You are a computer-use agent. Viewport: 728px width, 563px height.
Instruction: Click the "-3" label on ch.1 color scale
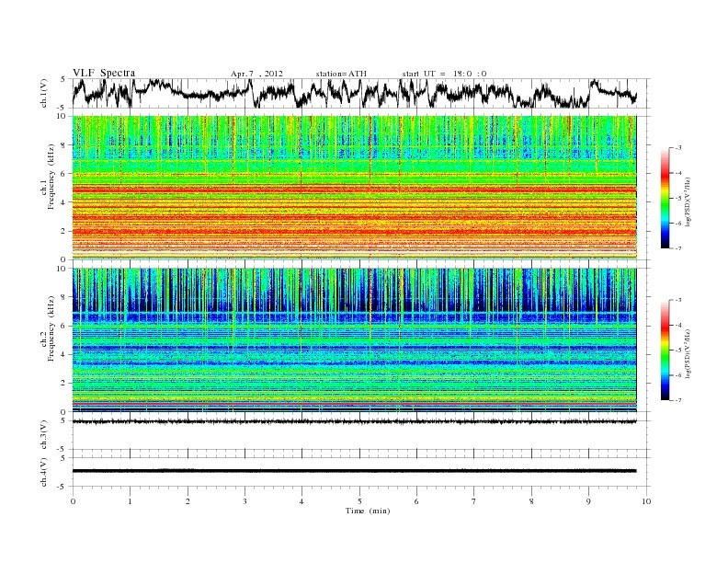pos(678,148)
